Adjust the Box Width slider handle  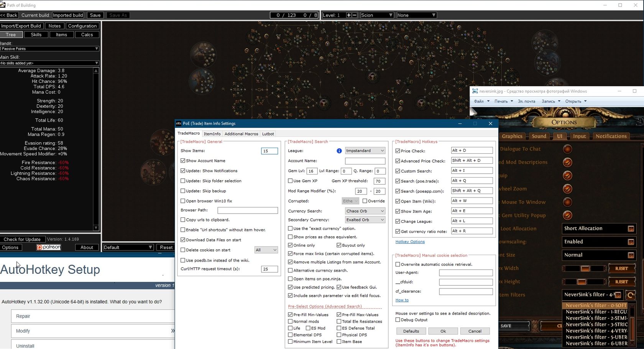click(x=585, y=268)
